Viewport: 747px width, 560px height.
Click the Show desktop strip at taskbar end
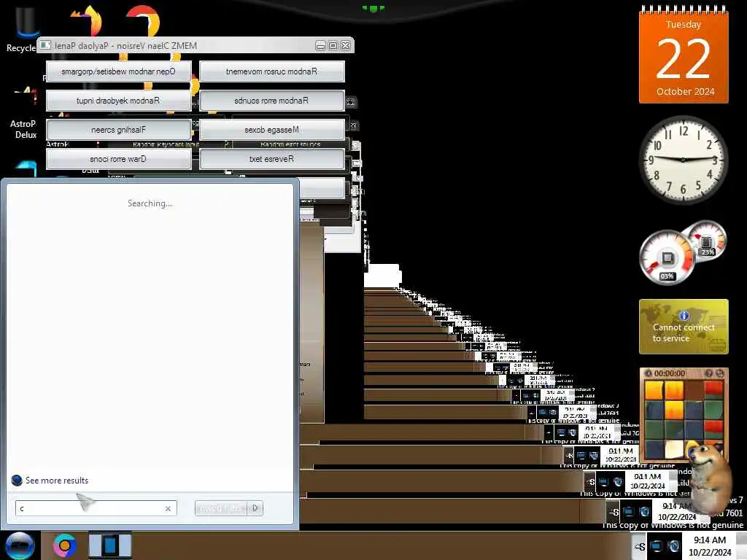point(741,545)
